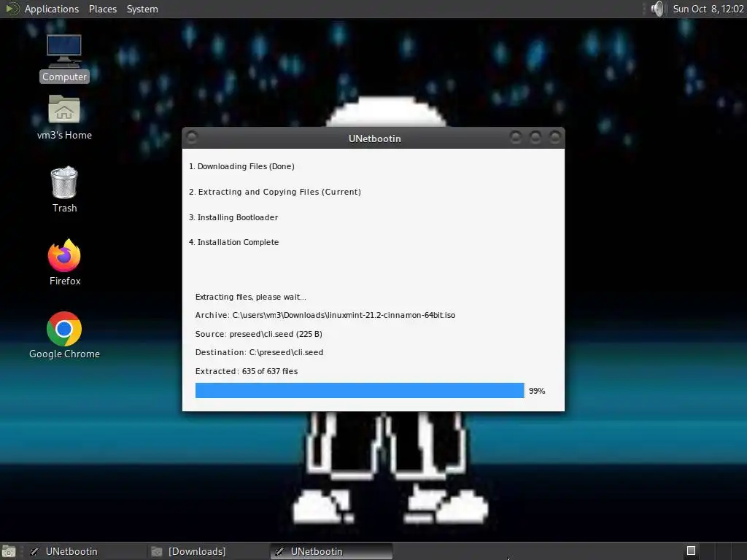This screenshot has height=560, width=747.
Task: Click '3. Installing Bootloader' step
Action: coord(233,217)
